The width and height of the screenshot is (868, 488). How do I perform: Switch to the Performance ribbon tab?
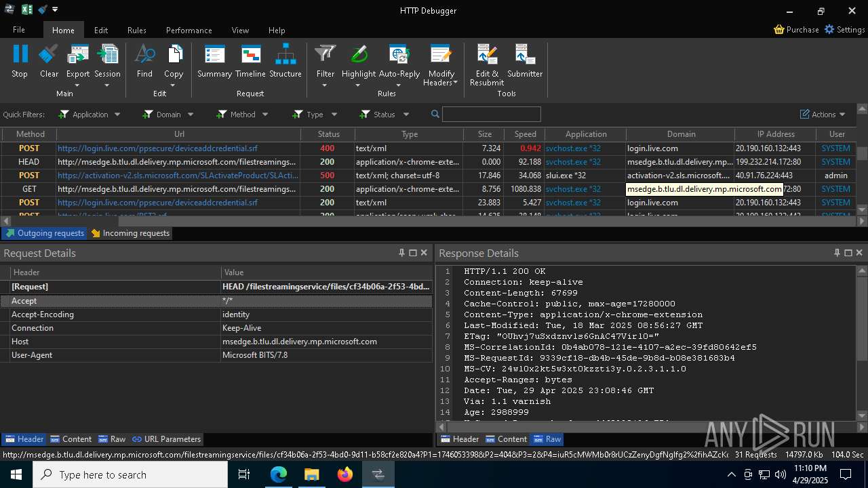click(189, 30)
